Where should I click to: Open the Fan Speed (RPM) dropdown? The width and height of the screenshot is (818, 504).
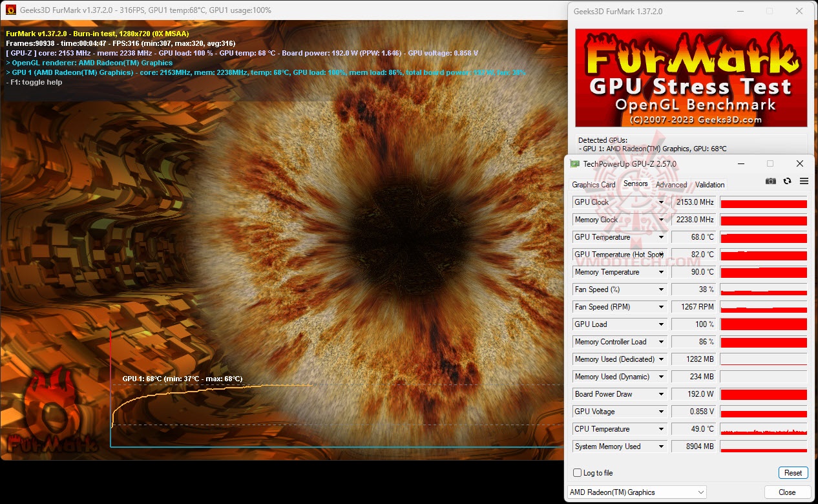pyautogui.click(x=661, y=307)
